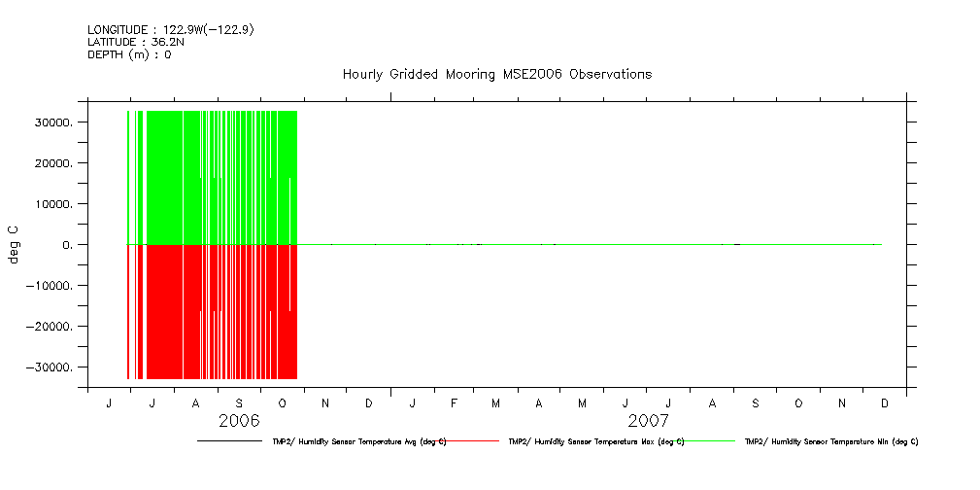Select the LONGITUDE header text
Viewport: 980px width, 490px height.
pos(170,30)
